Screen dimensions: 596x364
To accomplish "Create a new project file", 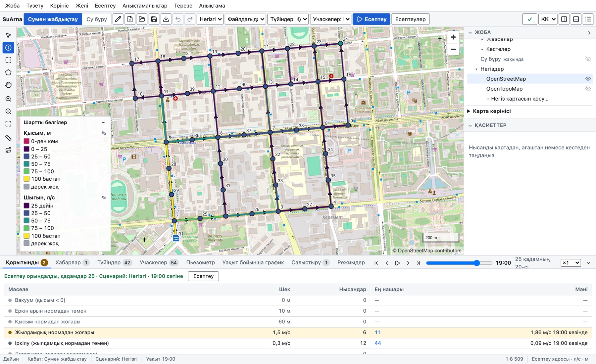I will 130,19.
